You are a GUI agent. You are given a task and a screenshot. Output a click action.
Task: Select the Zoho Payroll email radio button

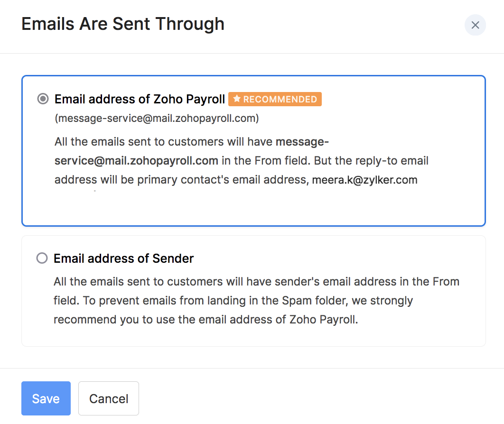click(43, 99)
